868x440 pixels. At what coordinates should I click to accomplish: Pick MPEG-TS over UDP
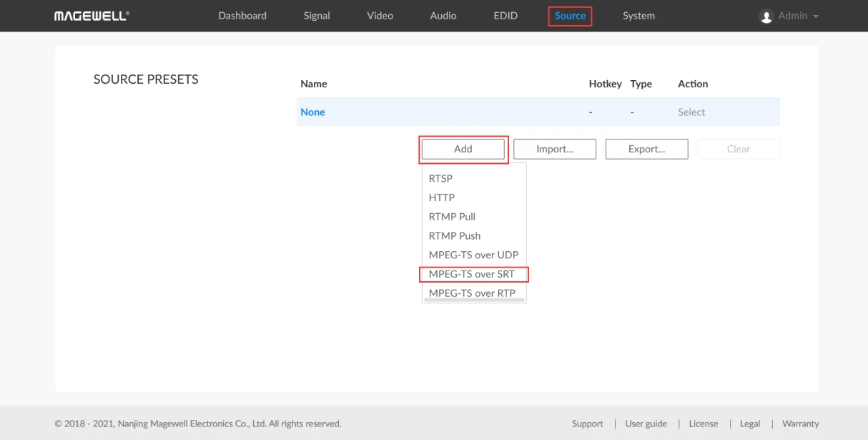click(473, 255)
